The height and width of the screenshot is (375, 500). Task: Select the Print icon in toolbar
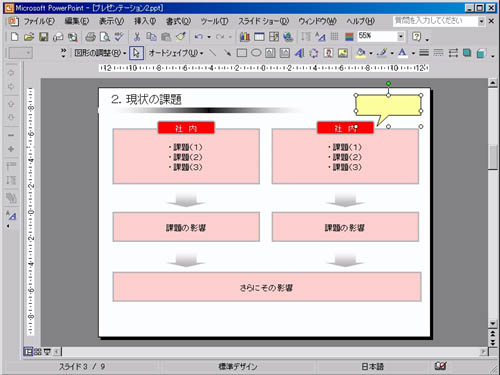tap(90, 37)
